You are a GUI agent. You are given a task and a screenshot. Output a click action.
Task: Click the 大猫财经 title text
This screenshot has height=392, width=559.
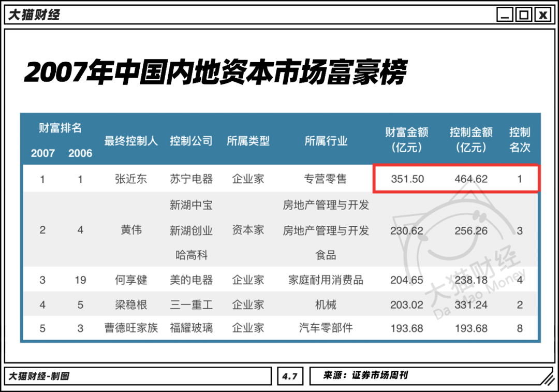[34, 15]
